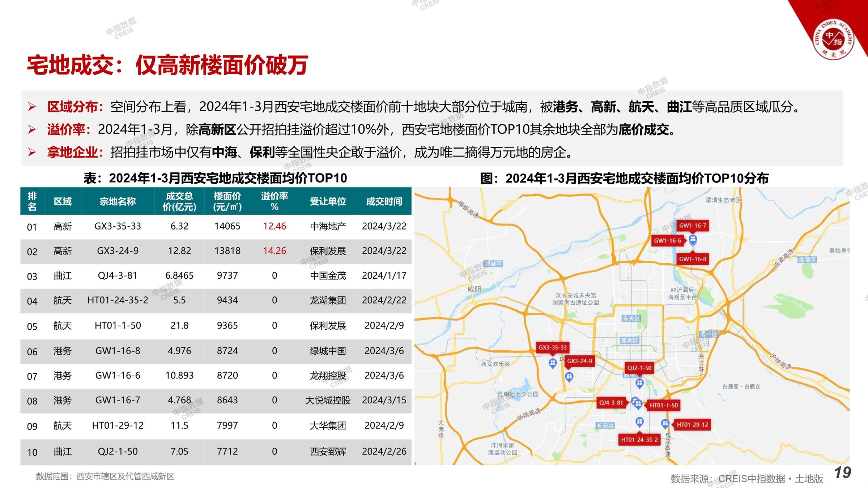868x488 pixels.
Task: Click the red 14.26 premium rate value
Action: click(275, 251)
